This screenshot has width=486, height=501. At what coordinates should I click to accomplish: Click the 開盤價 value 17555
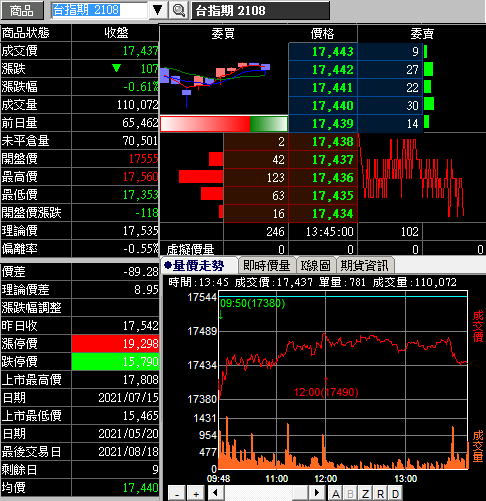[143, 159]
